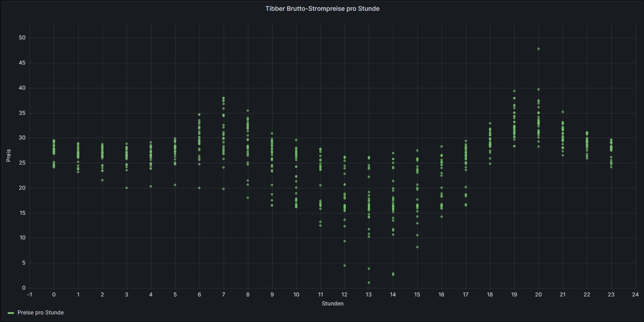This screenshot has width=644, height=322.
Task: Click the point near 21.5 at hour 2
Action: tap(102, 180)
